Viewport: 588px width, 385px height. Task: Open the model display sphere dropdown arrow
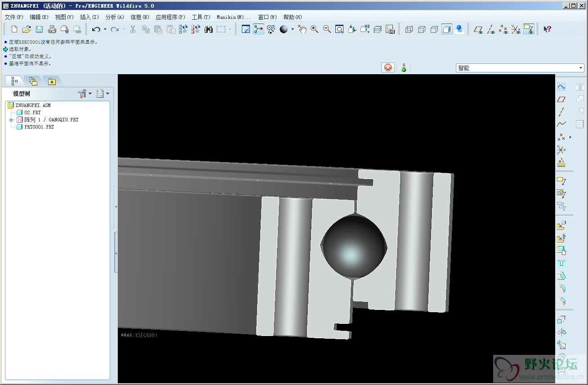[292, 29]
